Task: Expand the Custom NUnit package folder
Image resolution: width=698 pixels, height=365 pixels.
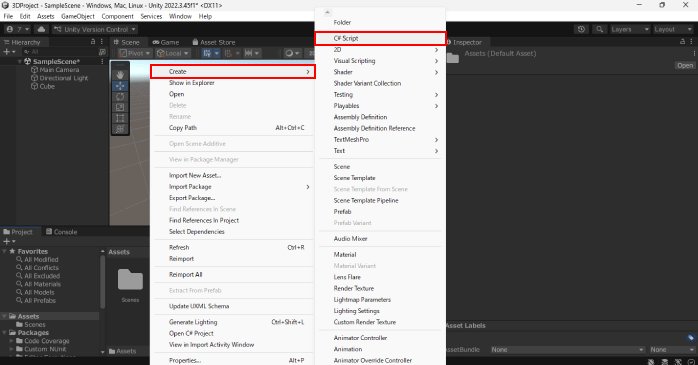Action: [x=12, y=349]
